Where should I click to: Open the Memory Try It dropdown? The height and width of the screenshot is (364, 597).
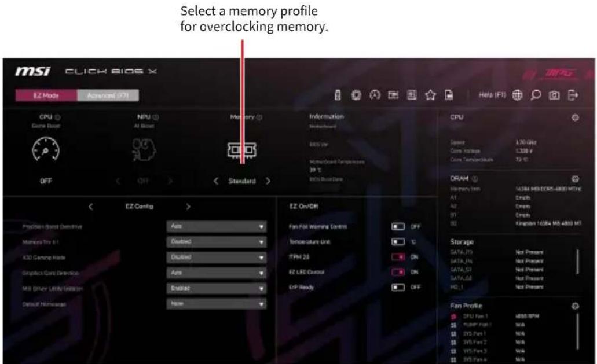point(216,241)
